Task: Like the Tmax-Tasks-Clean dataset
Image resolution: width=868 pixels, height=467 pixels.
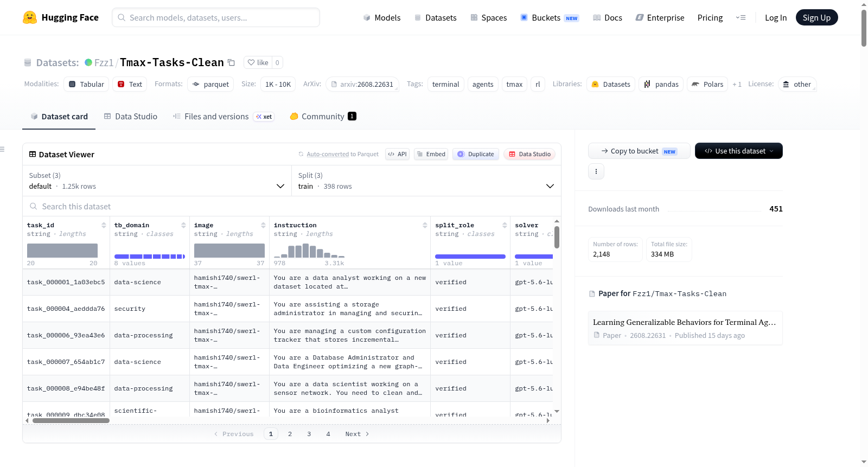Action: [x=258, y=62]
